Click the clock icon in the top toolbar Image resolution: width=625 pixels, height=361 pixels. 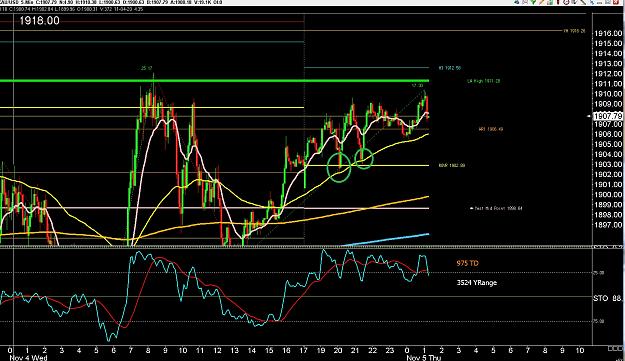(566, 2)
